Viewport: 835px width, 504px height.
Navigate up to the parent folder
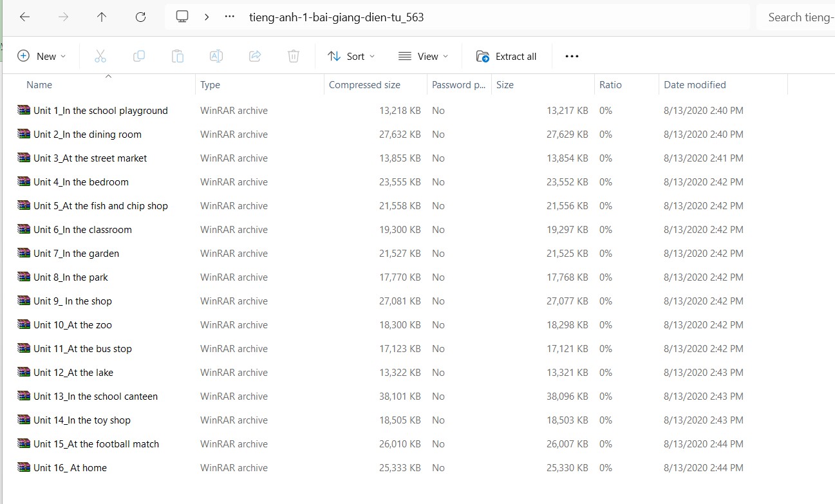(102, 17)
